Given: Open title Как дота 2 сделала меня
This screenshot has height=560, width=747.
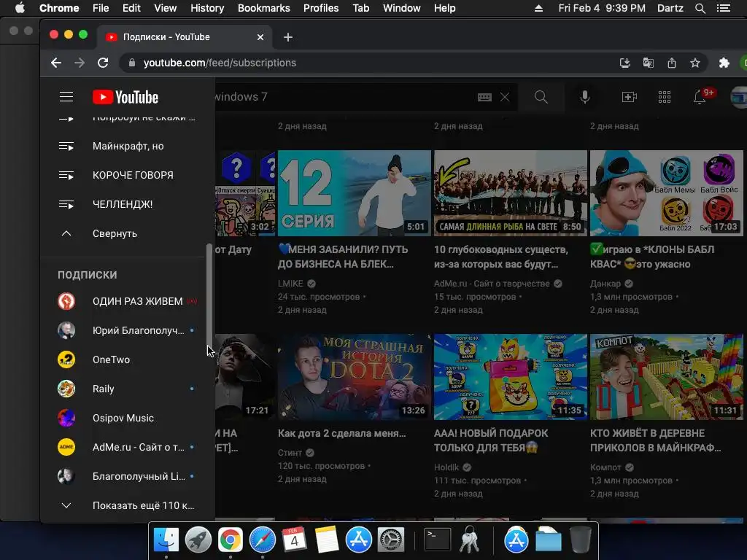Looking at the screenshot, I should [341, 433].
